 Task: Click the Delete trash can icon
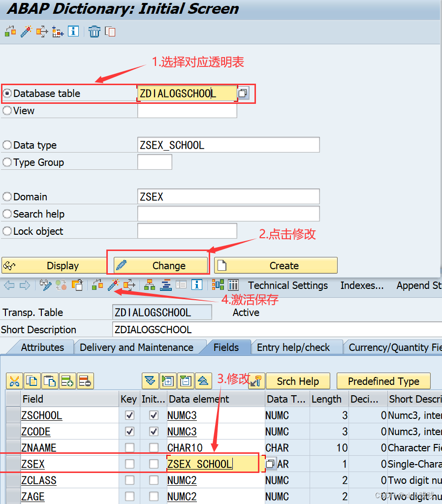(95, 31)
